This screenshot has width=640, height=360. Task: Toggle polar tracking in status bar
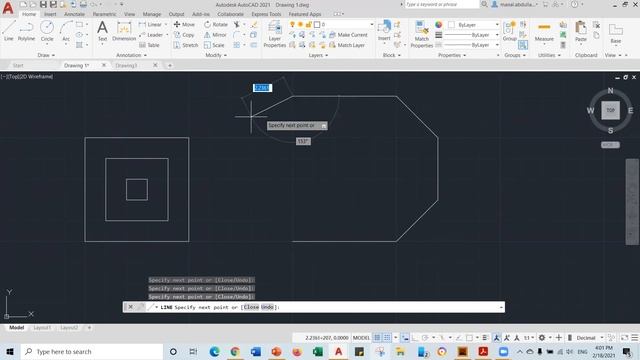coord(425,338)
